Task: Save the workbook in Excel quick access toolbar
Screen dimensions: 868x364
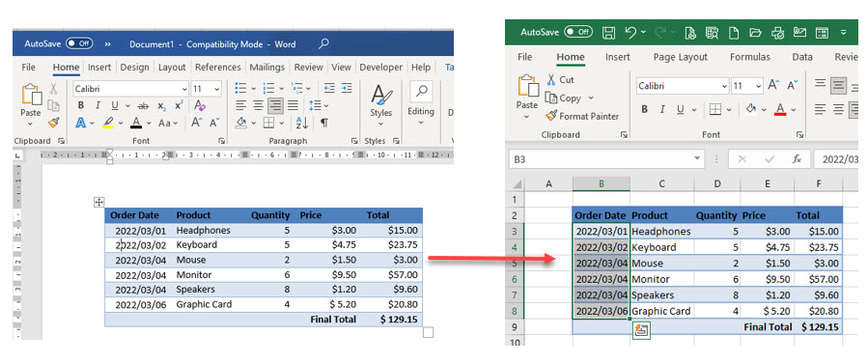Action: pyautogui.click(x=609, y=33)
